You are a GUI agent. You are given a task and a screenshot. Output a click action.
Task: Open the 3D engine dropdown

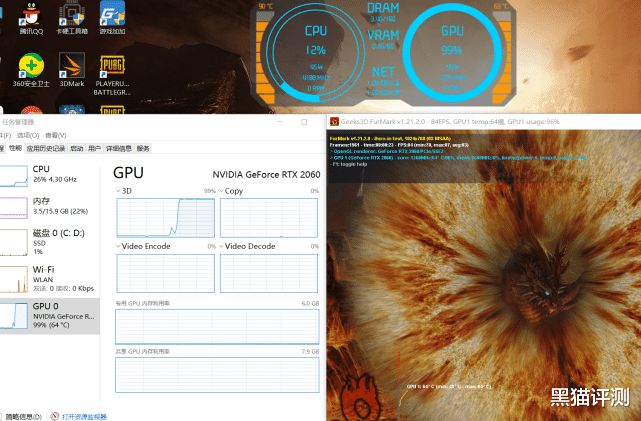click(118, 191)
